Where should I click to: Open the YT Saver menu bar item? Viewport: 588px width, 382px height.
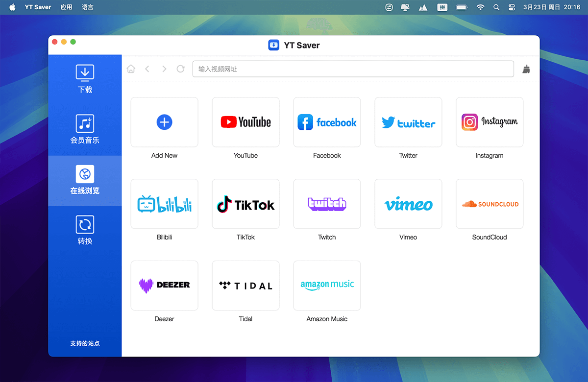click(38, 7)
